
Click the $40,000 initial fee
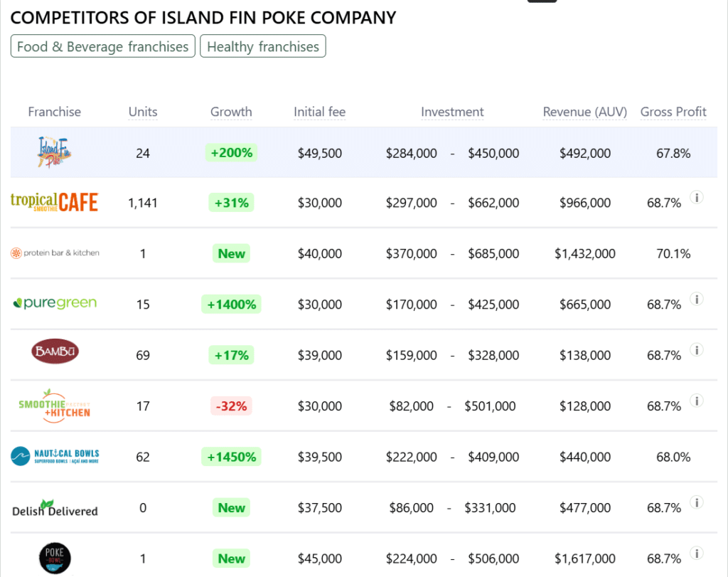click(319, 254)
